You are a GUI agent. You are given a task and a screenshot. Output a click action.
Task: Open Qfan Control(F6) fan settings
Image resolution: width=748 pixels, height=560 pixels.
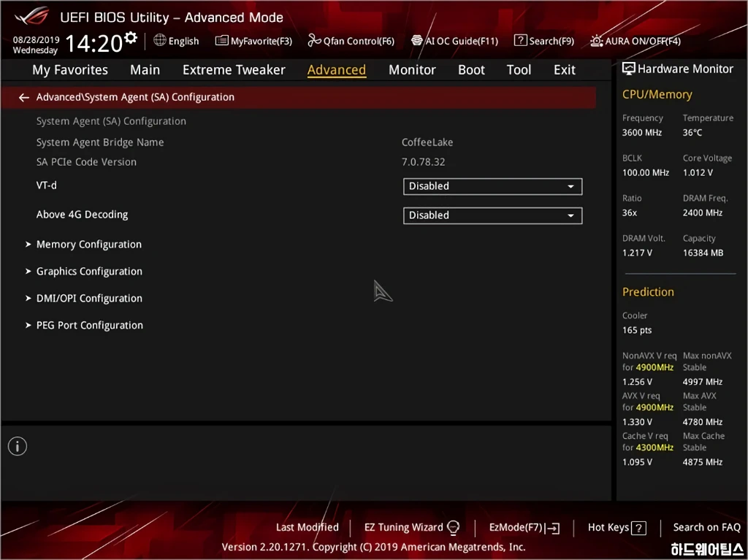(351, 41)
